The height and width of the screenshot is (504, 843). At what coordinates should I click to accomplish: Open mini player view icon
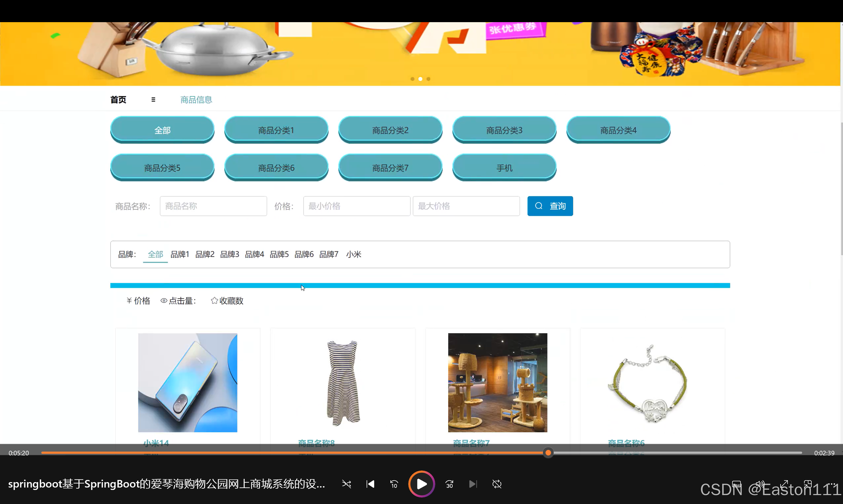[x=808, y=484]
